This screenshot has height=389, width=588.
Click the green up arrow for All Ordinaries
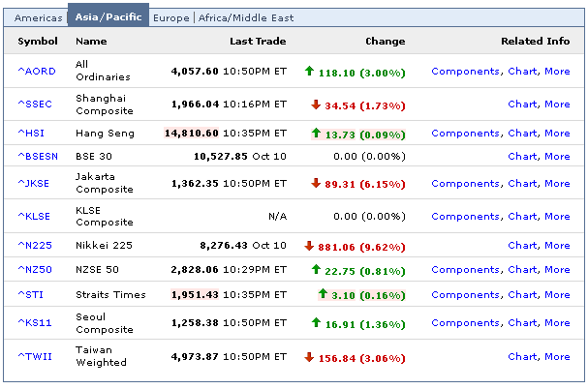(309, 71)
